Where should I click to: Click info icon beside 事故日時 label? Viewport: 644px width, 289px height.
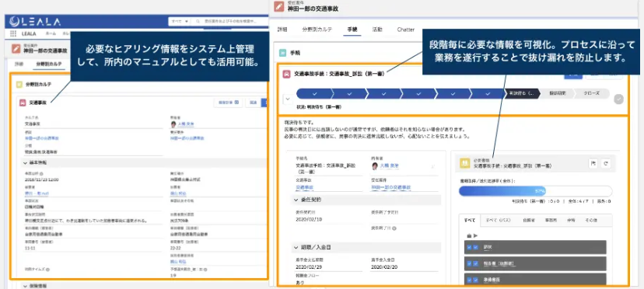(42, 174)
